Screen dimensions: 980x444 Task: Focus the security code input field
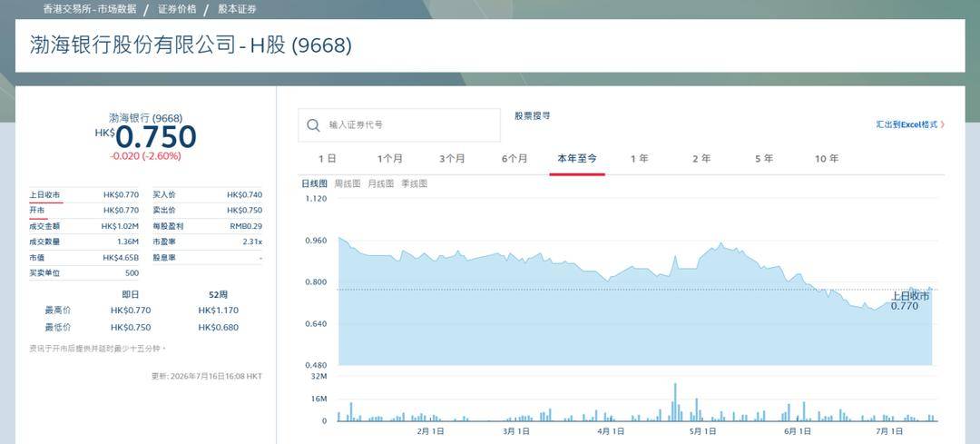click(398, 125)
